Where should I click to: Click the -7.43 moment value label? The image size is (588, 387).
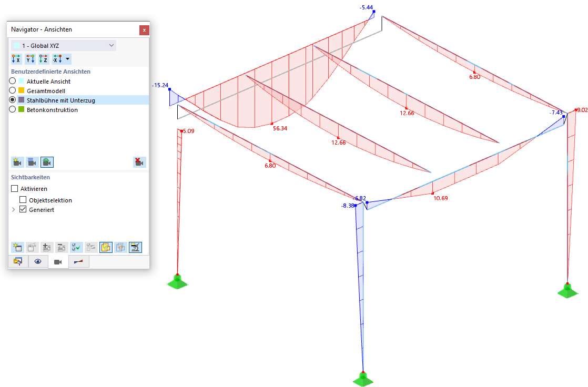click(556, 113)
